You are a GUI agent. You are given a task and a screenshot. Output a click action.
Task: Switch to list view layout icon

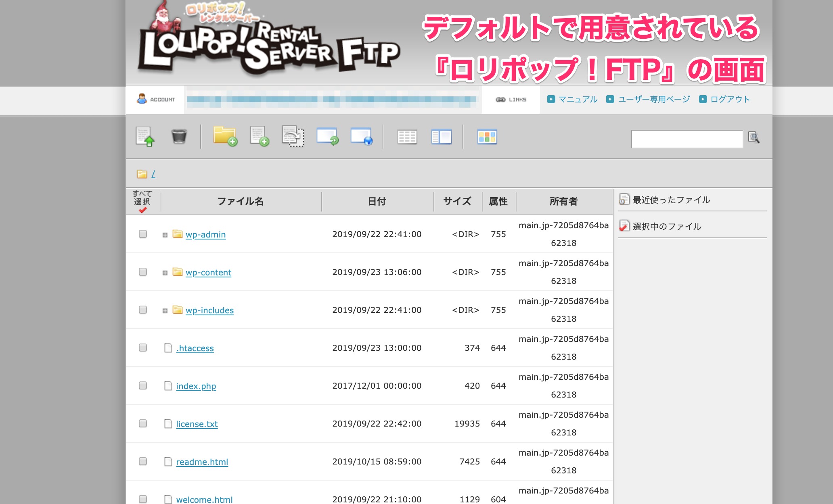click(x=407, y=137)
